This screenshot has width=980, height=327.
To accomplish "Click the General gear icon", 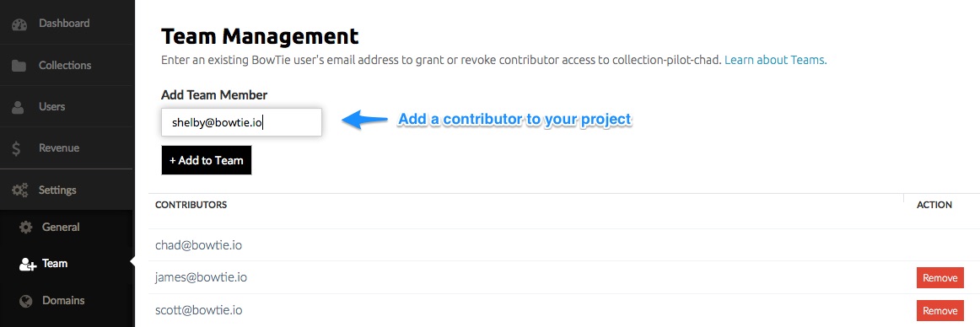I will tap(25, 228).
